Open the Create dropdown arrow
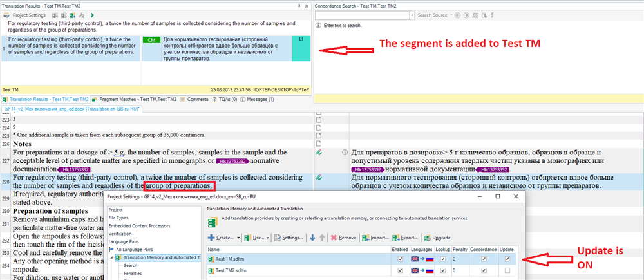This screenshot has height=280, width=644. point(239,238)
